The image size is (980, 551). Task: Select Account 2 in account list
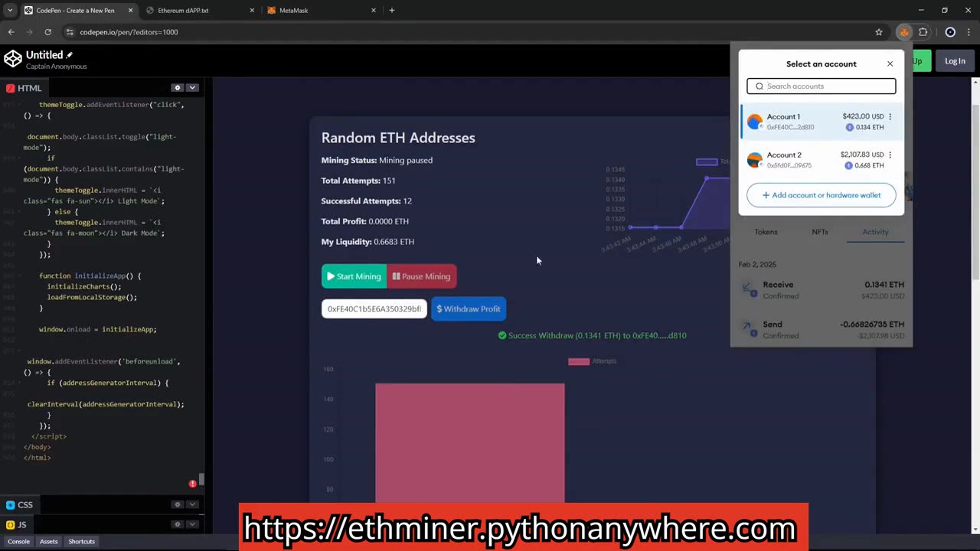pos(822,160)
